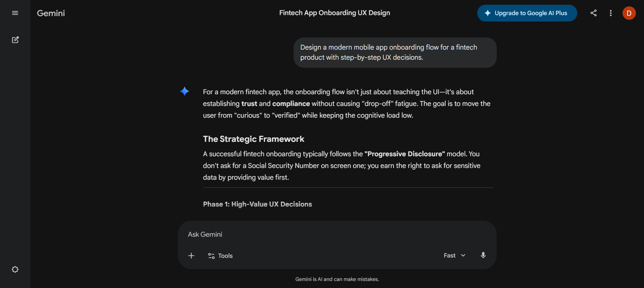Open the three-dot conversation options menu
Viewport: 644px width, 288px height.
[611, 13]
